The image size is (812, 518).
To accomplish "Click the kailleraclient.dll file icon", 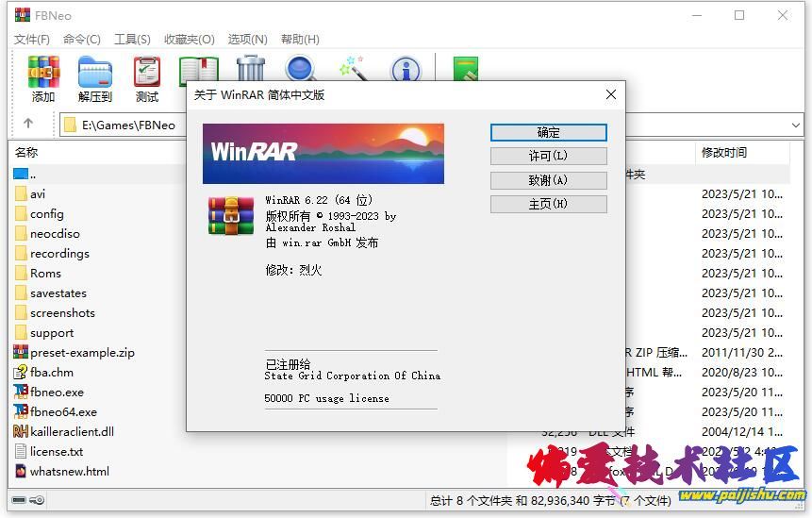I will [21, 431].
